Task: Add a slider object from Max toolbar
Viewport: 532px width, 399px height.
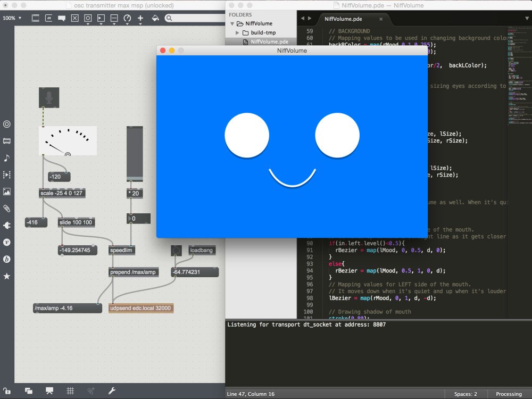Action: pyautogui.click(x=114, y=18)
